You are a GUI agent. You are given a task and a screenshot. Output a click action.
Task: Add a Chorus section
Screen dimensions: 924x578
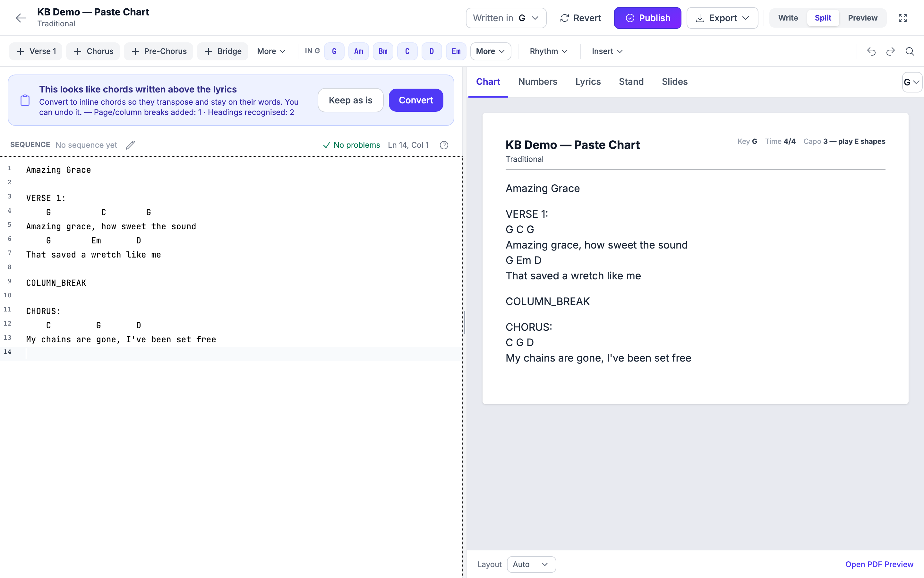93,51
